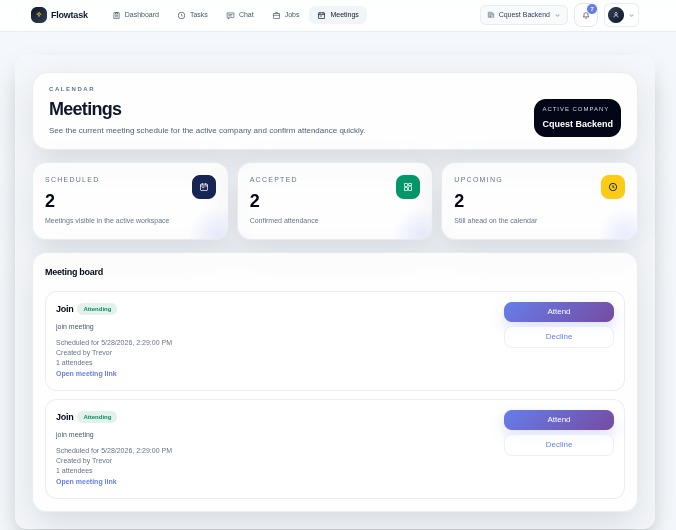The height and width of the screenshot is (530, 676).
Task: Click the Scheduled count number 2
Action: tap(50, 201)
